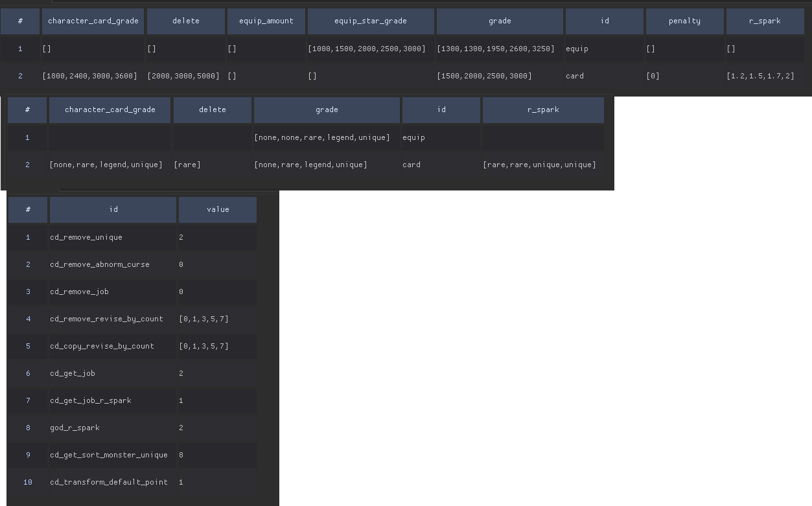The height and width of the screenshot is (506, 812).
Task: Click the delete header beside equip_amount
Action: click(186, 21)
